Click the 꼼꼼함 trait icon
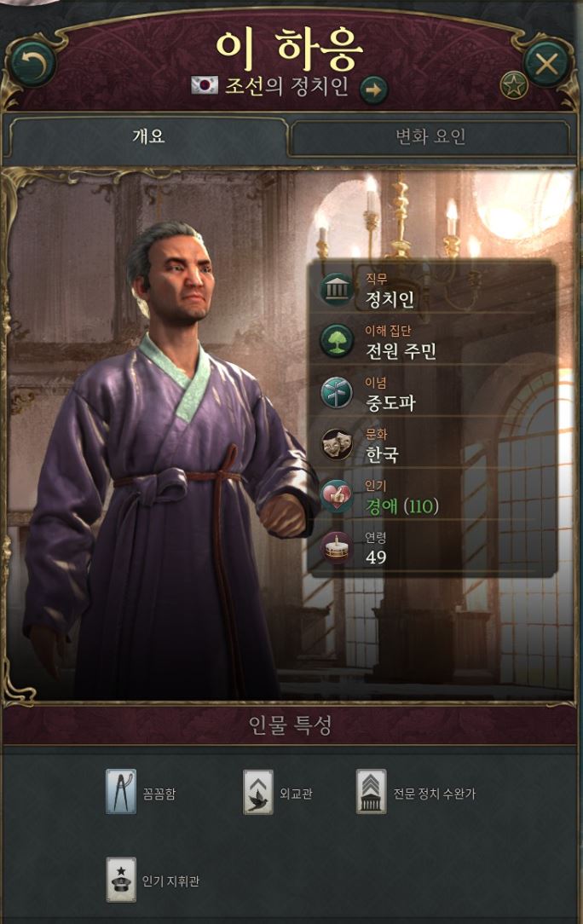 [x=121, y=791]
